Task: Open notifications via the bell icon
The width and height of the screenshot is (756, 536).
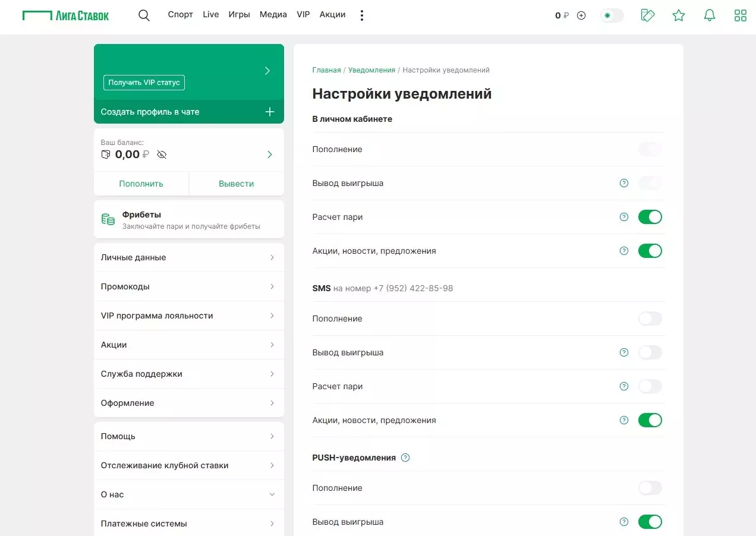Action: click(x=709, y=15)
